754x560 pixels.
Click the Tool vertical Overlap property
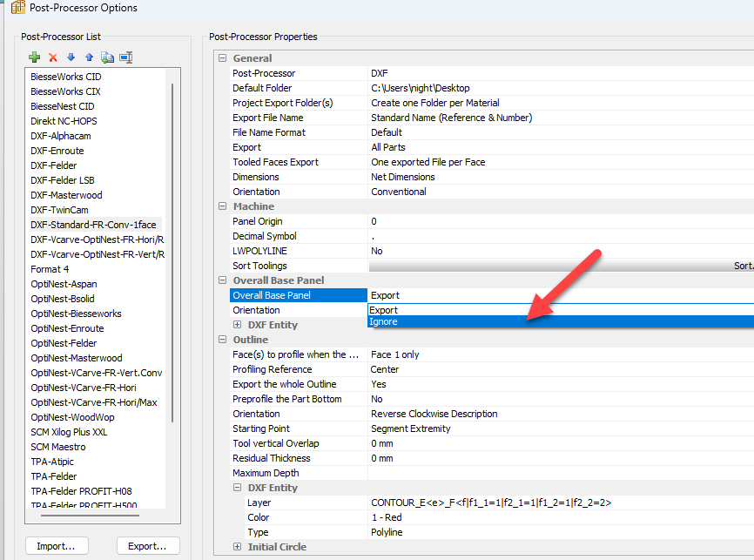point(275,443)
